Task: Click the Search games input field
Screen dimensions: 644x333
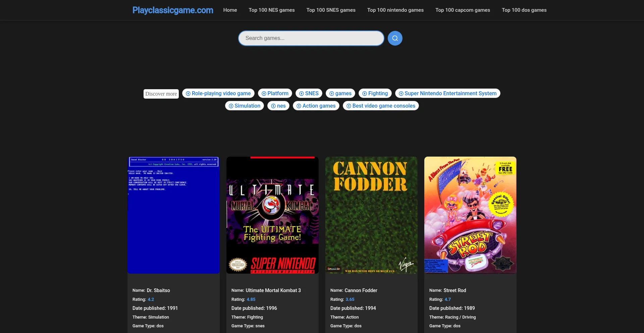Action: pyautogui.click(x=311, y=38)
